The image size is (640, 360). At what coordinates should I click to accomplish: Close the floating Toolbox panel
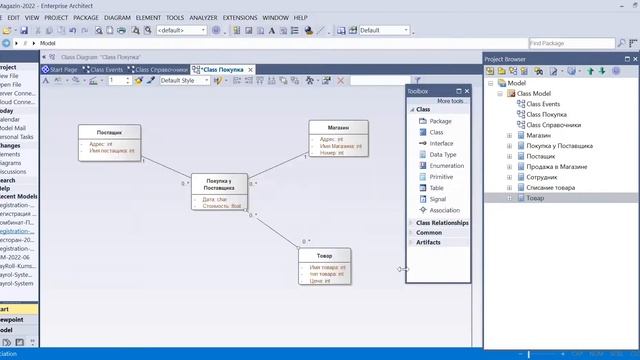tap(467, 91)
